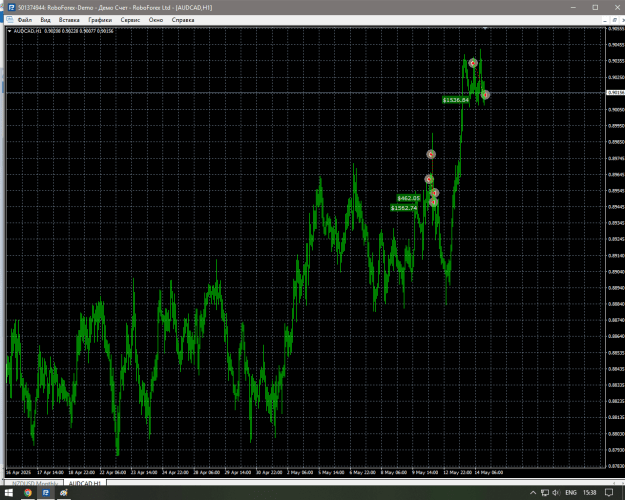Maximize the RoboForex terminal window
Screen dimensions: 625x500
tap(595, 8)
